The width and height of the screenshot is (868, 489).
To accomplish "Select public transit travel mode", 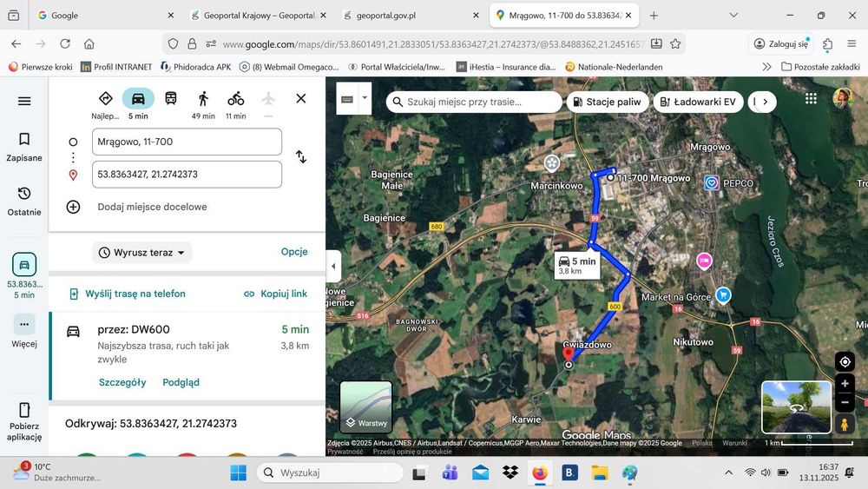I will [171, 98].
